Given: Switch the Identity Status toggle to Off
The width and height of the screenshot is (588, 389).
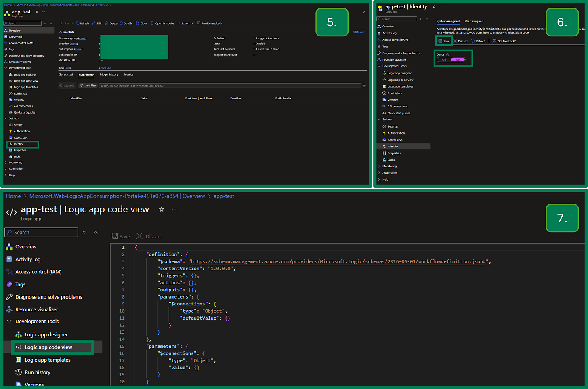Looking at the screenshot, I should (444, 59).
